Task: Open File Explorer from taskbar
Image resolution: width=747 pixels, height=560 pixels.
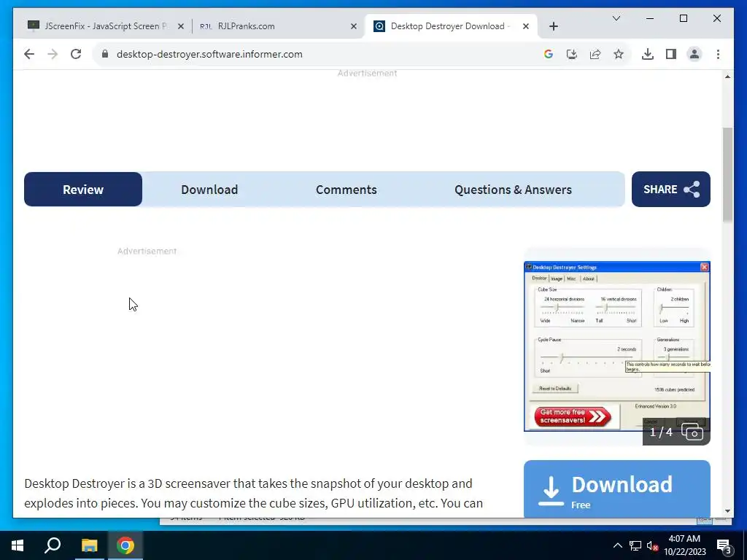Action: point(89,545)
